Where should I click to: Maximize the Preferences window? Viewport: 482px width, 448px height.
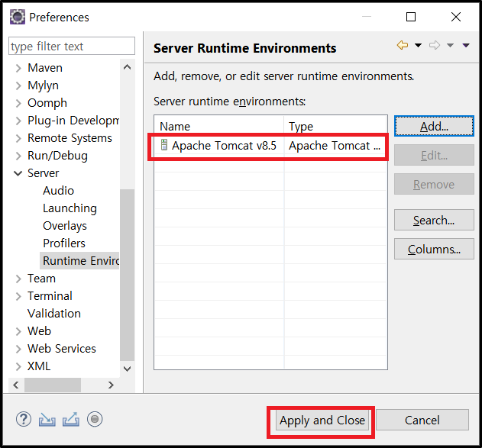pyautogui.click(x=411, y=17)
